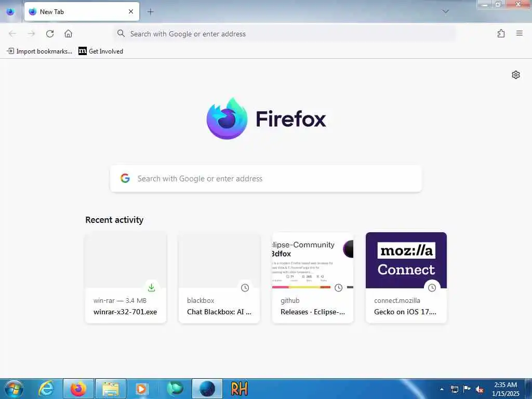Click the Firefox View pinned tab icon
532x399 pixels.
pos(10,11)
